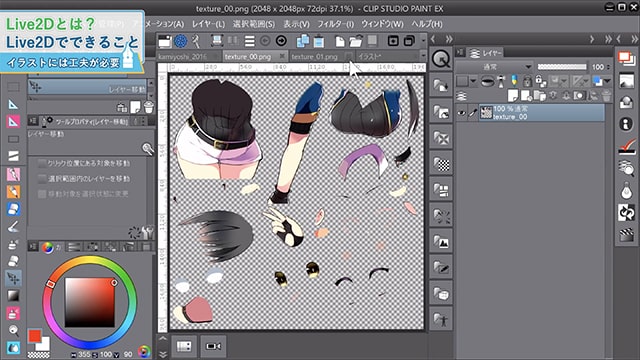The width and height of the screenshot is (640, 360).
Task: Click the timeline film strip button below canvas
Action: 184,346
